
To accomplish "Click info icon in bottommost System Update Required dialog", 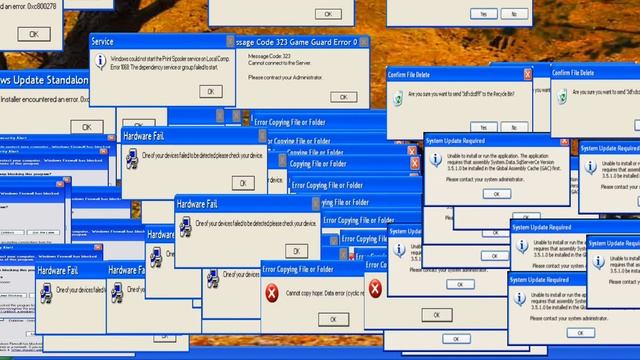I will click(519, 299).
